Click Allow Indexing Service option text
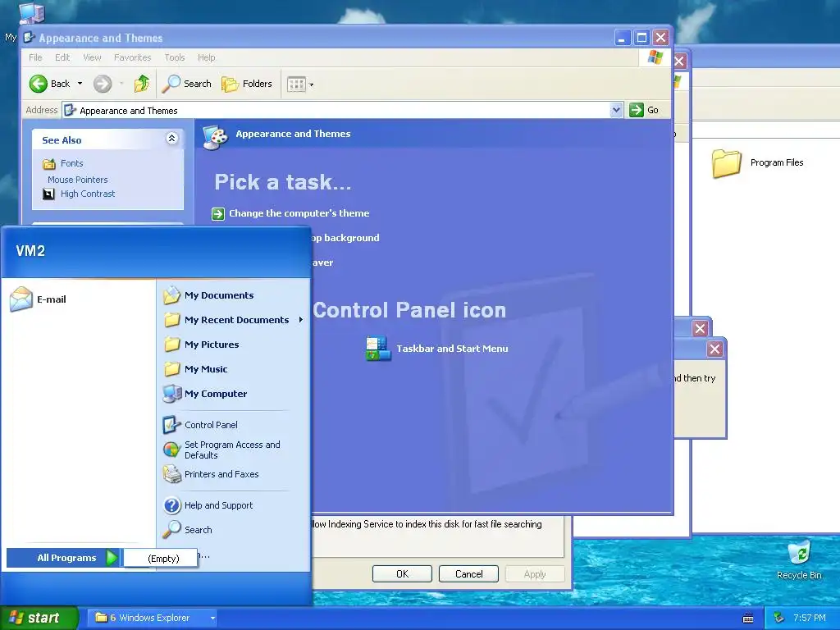This screenshot has width=840, height=630. click(427, 524)
